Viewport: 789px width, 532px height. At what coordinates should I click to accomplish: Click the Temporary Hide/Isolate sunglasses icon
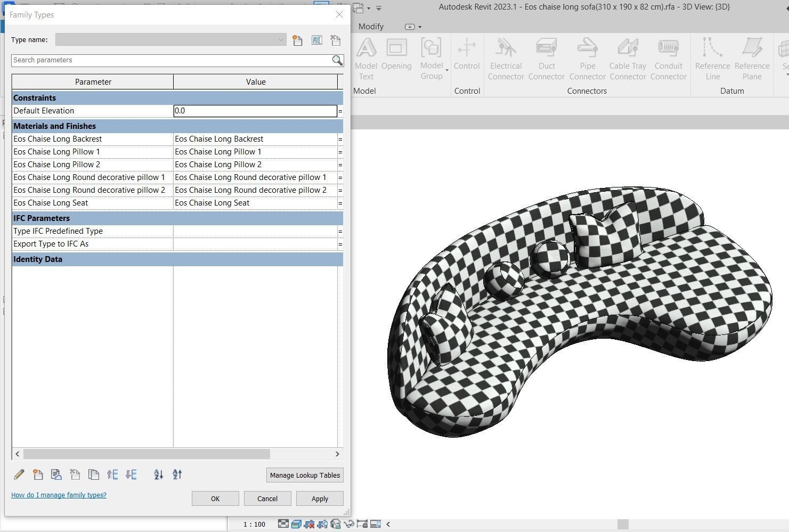point(349,524)
